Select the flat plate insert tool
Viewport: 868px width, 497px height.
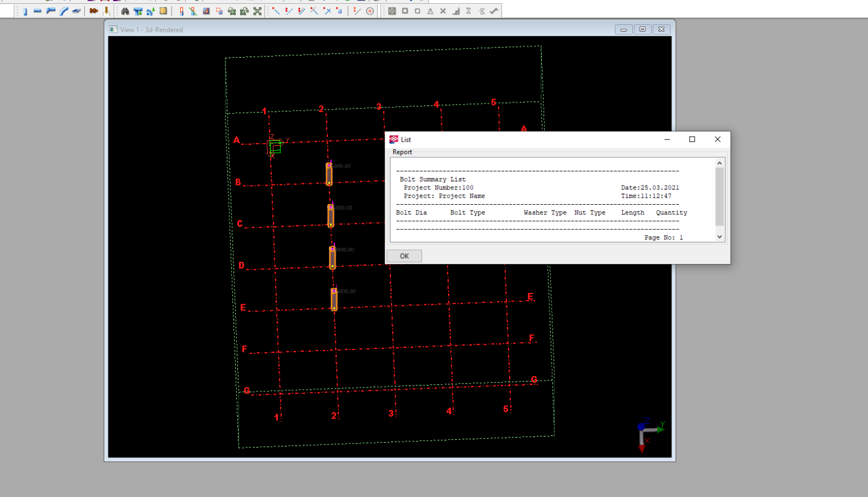tap(75, 11)
